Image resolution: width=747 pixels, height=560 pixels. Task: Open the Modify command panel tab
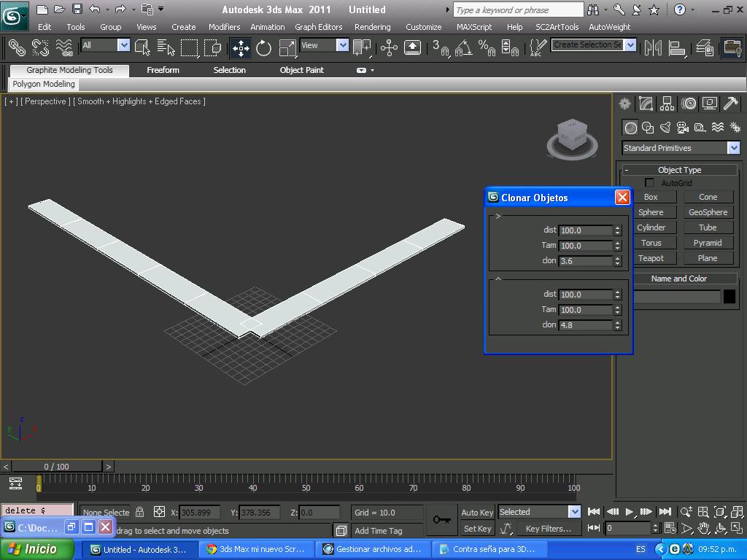(646, 104)
